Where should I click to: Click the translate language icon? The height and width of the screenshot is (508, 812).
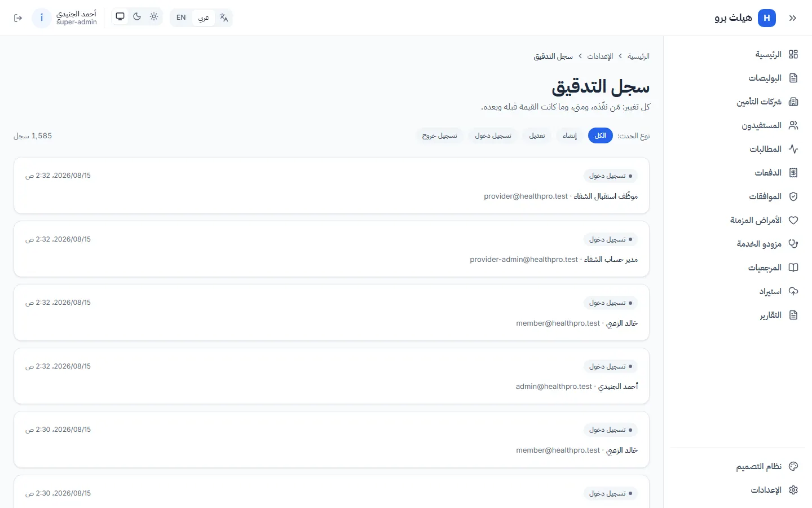(224, 17)
